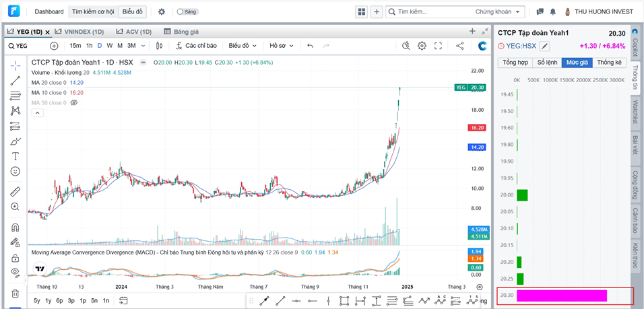Select the rectangle tool in floating toolbar
Image resolution: width=644 pixels, height=309 pixels.
coord(344,301)
